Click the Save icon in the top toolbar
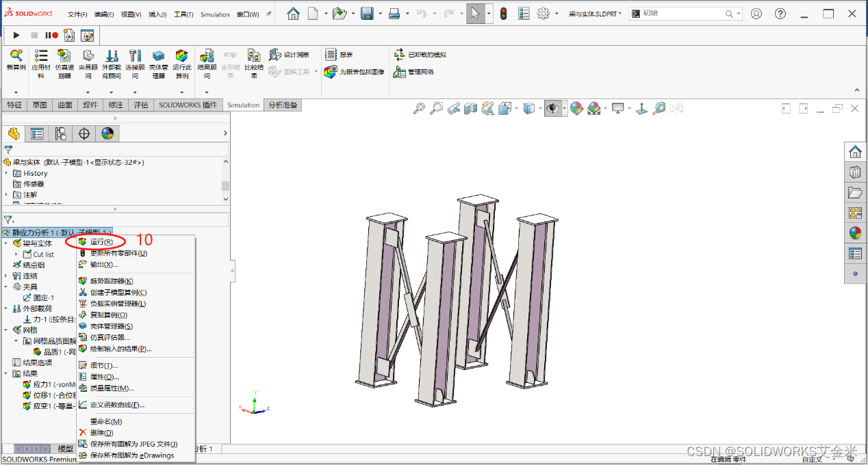This screenshot has height=465, width=868. click(x=367, y=14)
